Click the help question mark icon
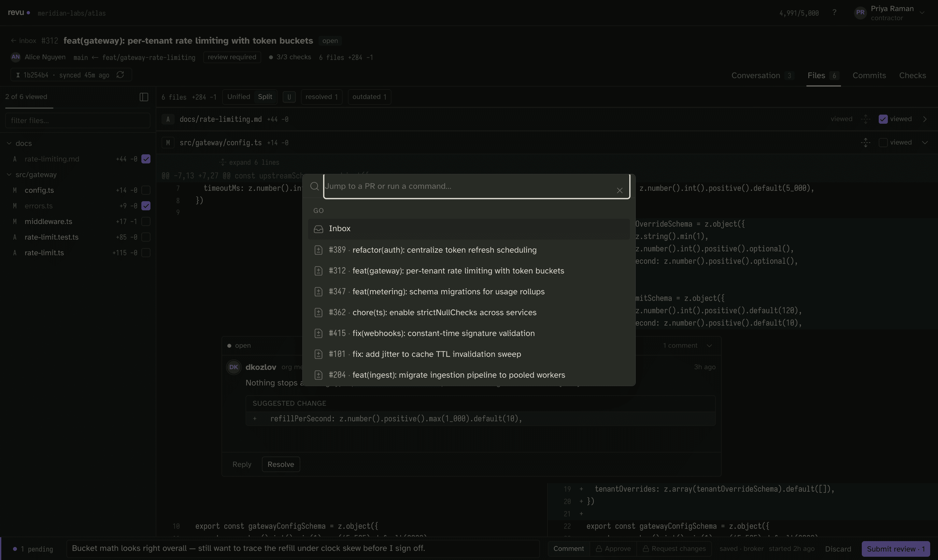The image size is (938, 560). tap(834, 12)
